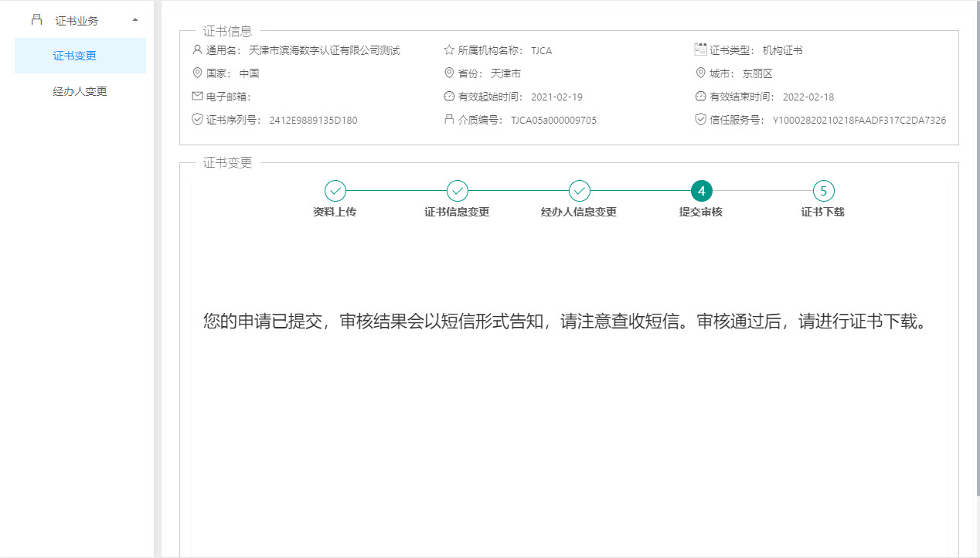Go to the 证书信息变更 step checkmark

click(x=457, y=191)
